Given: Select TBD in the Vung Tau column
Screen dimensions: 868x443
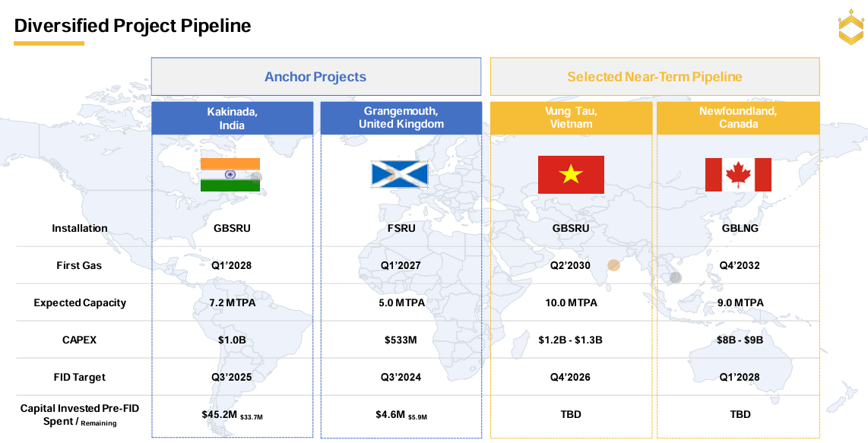Looking at the screenshot, I should tap(571, 414).
